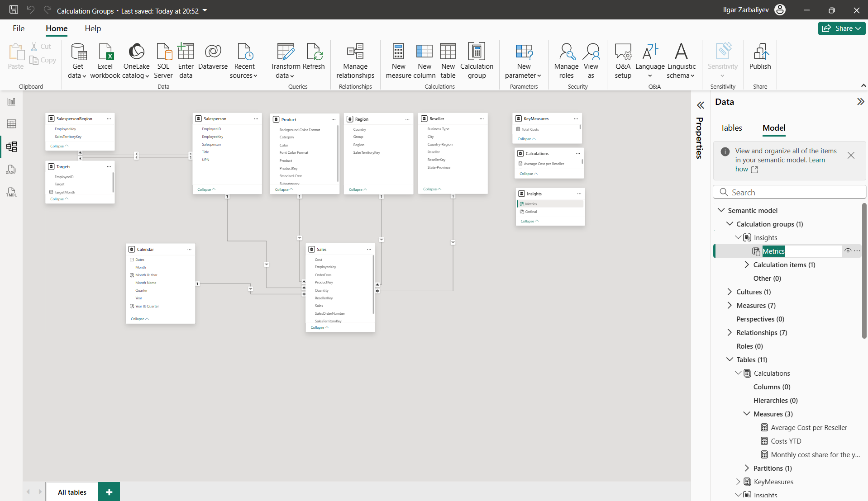Open the Recent sources dropdown
The width and height of the screenshot is (868, 501).
click(x=244, y=61)
